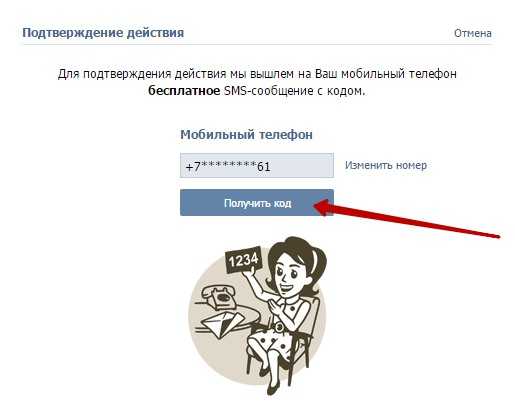
Task: Click the +7 prefix in phone field
Action: click(x=193, y=166)
